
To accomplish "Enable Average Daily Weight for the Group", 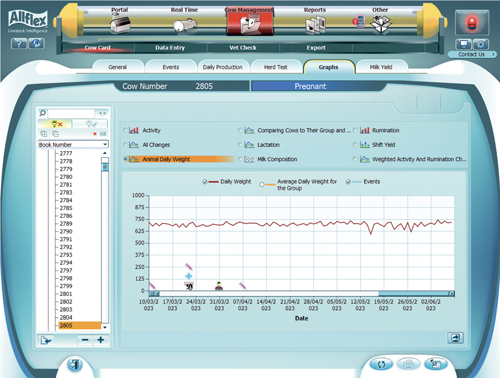I will pyautogui.click(x=262, y=184).
